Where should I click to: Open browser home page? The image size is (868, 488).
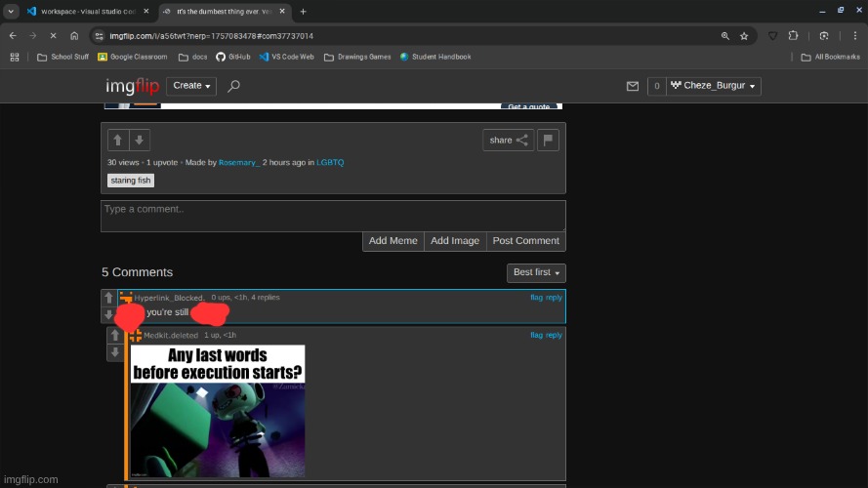click(x=74, y=36)
